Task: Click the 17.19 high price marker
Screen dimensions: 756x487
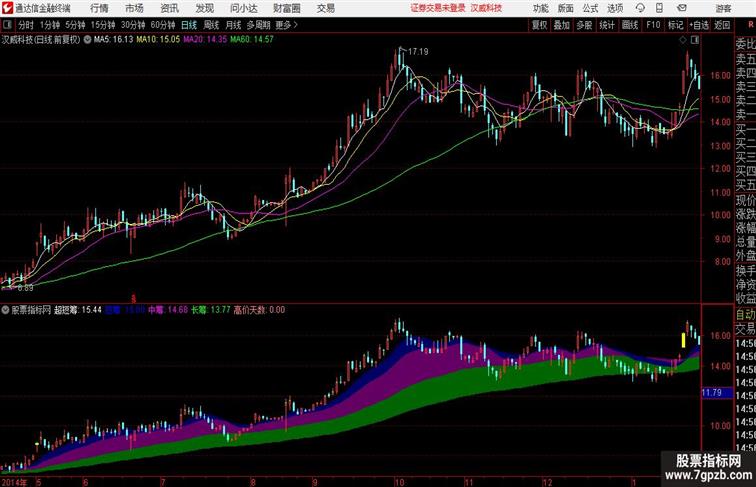Action: 418,52
